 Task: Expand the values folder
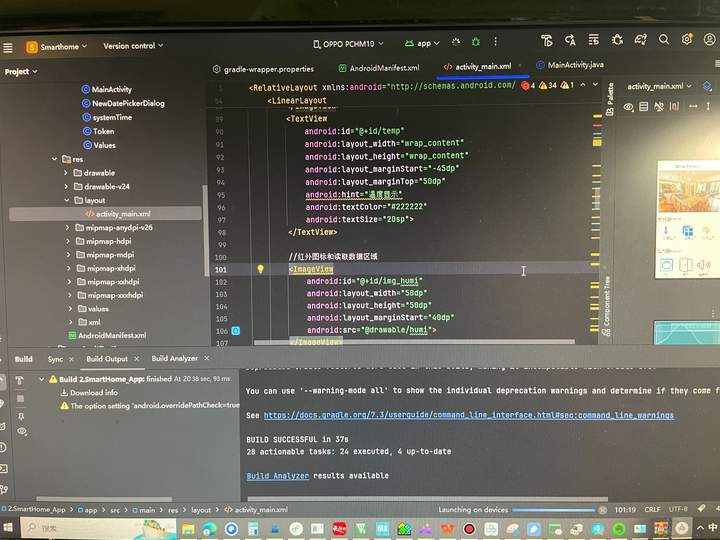click(x=70, y=309)
